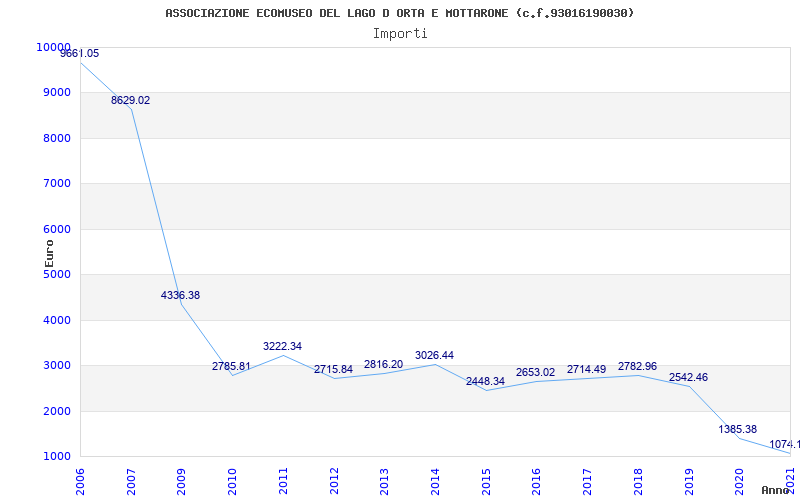The width and height of the screenshot is (800, 500).
Task: Click the 2012 year label on x-axis
Action: click(x=334, y=481)
